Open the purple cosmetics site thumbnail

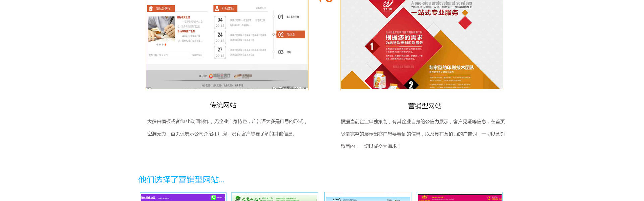183,197
